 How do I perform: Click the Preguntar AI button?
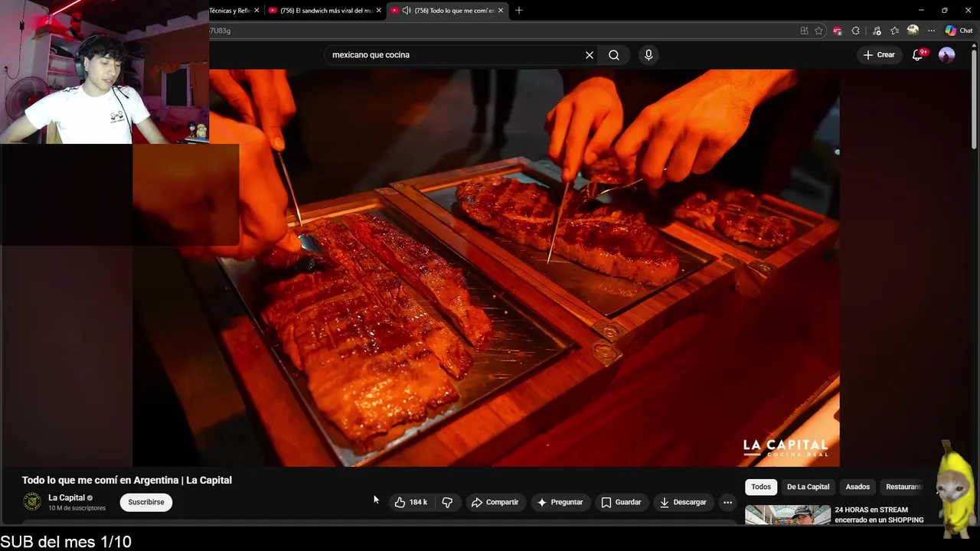point(560,502)
